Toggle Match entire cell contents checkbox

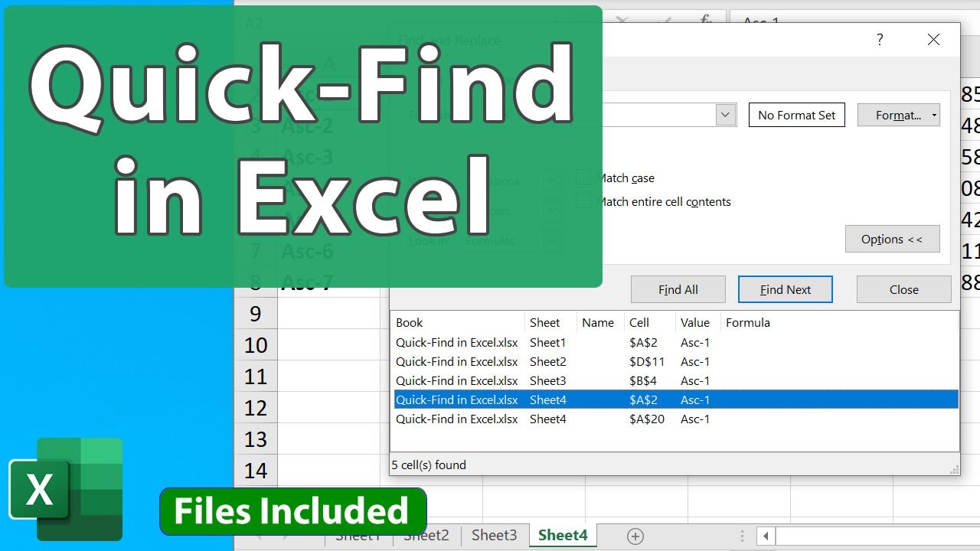point(583,201)
